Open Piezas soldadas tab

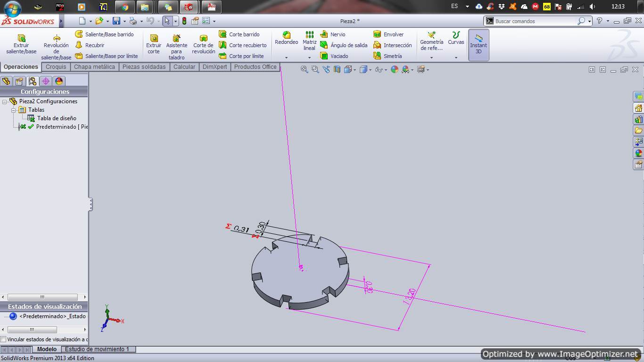(144, 67)
